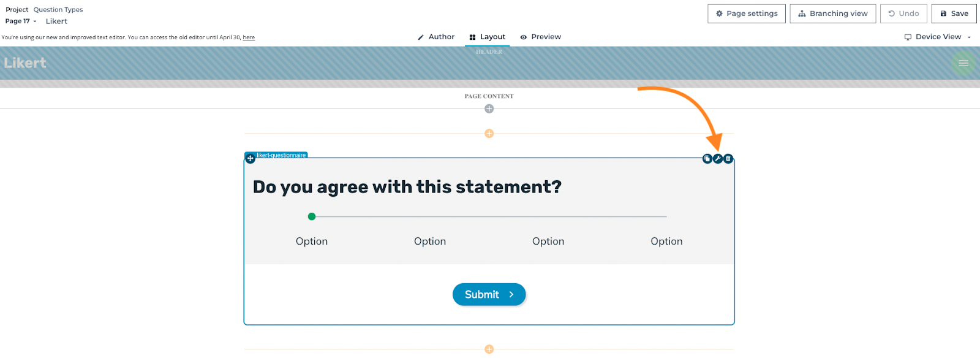
Task: Click the Likert page name in the breadcrumb
Action: click(x=56, y=21)
